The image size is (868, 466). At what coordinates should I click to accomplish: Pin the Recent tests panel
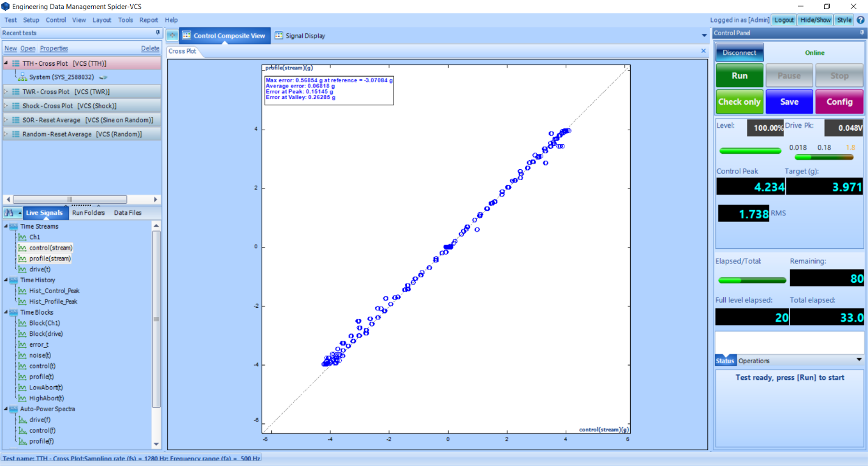tap(158, 33)
